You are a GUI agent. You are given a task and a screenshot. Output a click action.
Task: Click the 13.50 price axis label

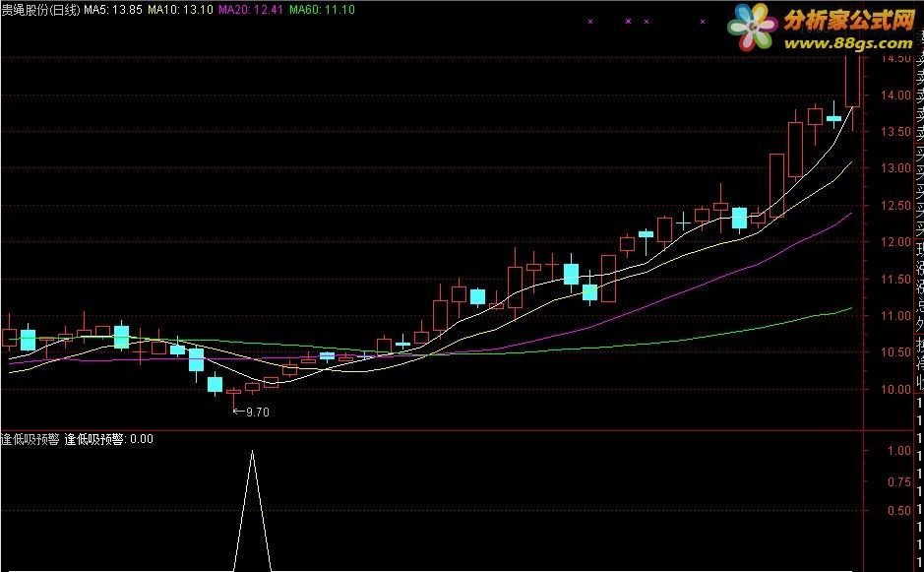[895, 132]
